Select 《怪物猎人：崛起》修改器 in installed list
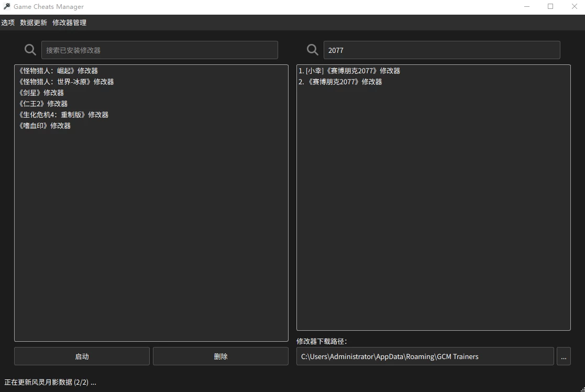 tap(151, 71)
